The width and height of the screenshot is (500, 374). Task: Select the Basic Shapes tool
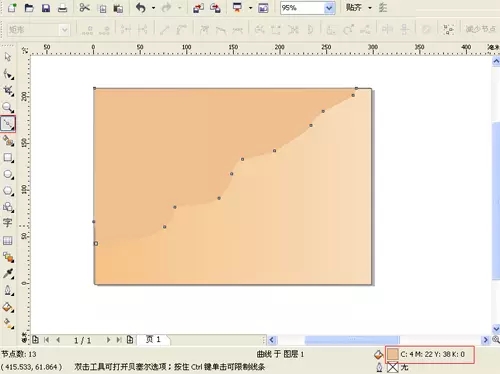coord(8,207)
